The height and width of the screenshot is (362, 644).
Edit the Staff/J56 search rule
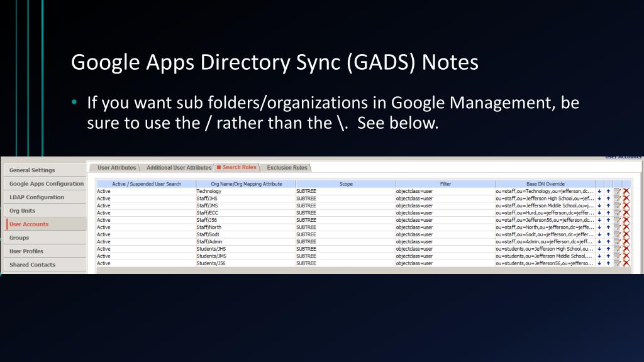pyautogui.click(x=617, y=220)
